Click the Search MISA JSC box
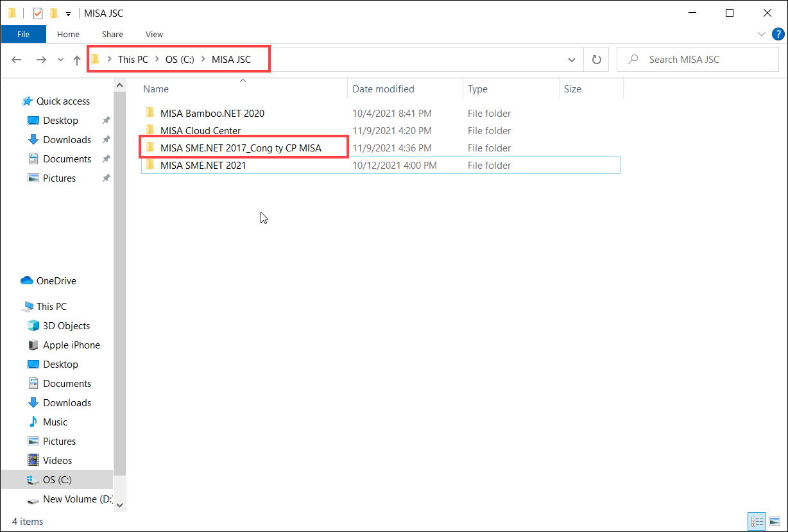Image resolution: width=788 pixels, height=532 pixels. [698, 59]
